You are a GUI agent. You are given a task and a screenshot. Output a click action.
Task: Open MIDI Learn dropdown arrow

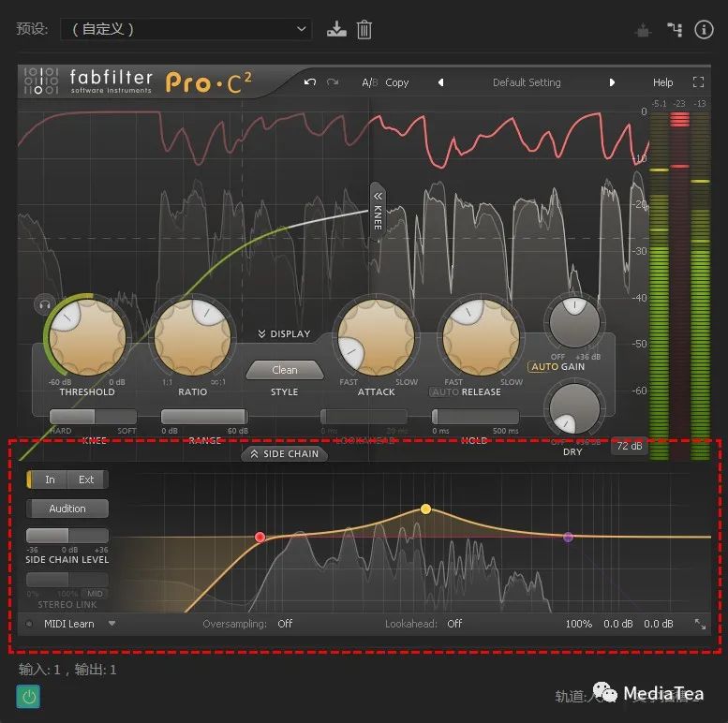pos(111,624)
